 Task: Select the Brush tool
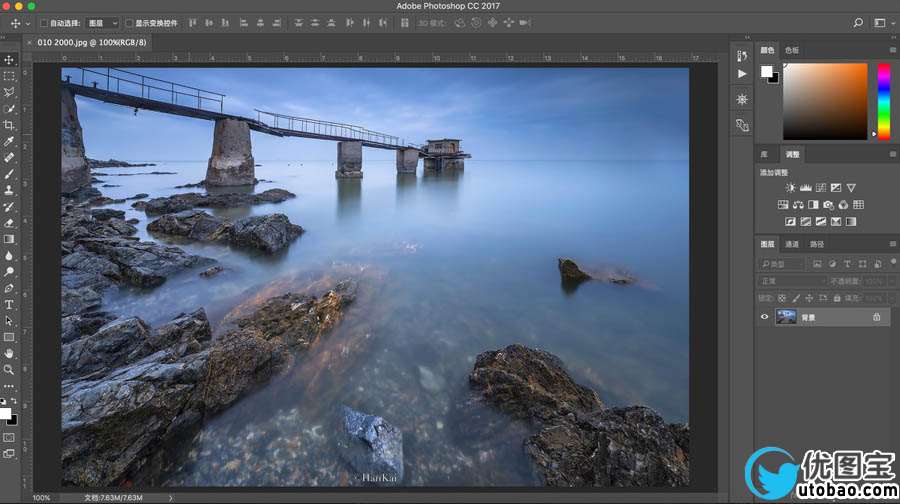9,174
